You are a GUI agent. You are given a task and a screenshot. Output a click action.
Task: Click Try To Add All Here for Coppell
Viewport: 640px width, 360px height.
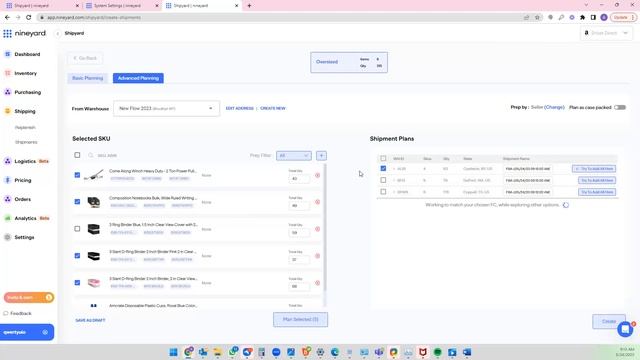(x=597, y=192)
